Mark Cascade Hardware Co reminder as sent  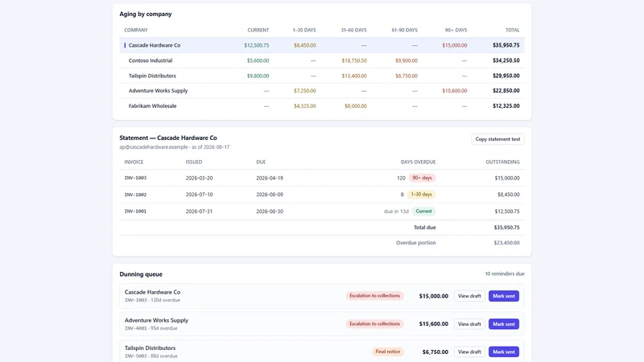pyautogui.click(x=504, y=296)
